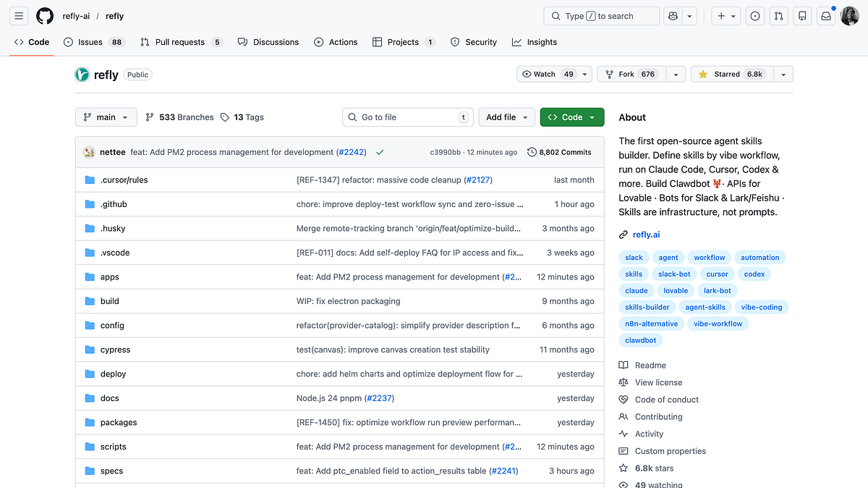Click the Type / to search box
This screenshot has width=868, height=488.
coord(602,16)
